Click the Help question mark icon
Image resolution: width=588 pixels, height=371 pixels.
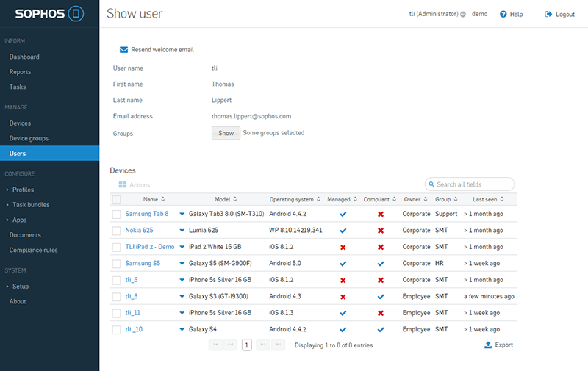pos(503,15)
